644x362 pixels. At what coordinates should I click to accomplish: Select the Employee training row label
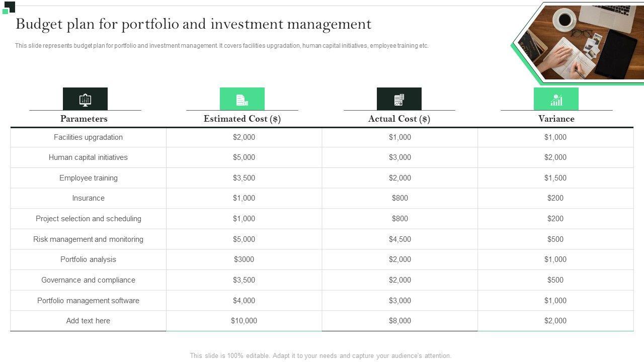[88, 178]
